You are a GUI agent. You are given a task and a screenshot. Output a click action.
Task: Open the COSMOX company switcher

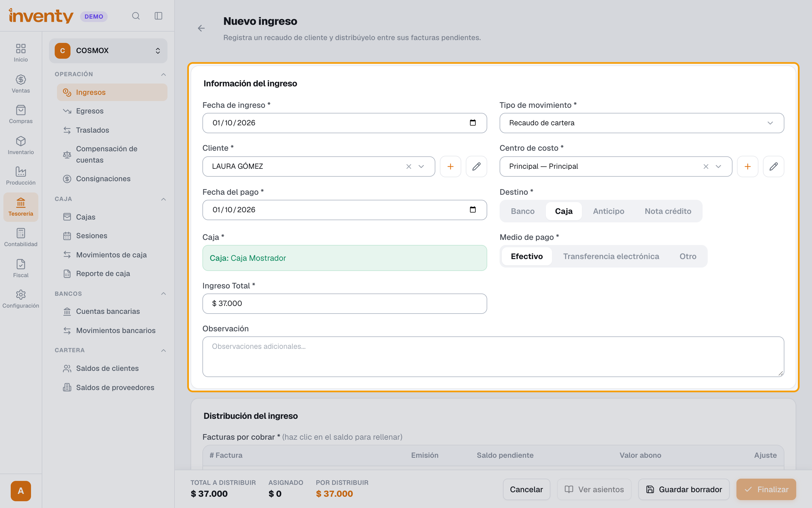[x=108, y=51]
